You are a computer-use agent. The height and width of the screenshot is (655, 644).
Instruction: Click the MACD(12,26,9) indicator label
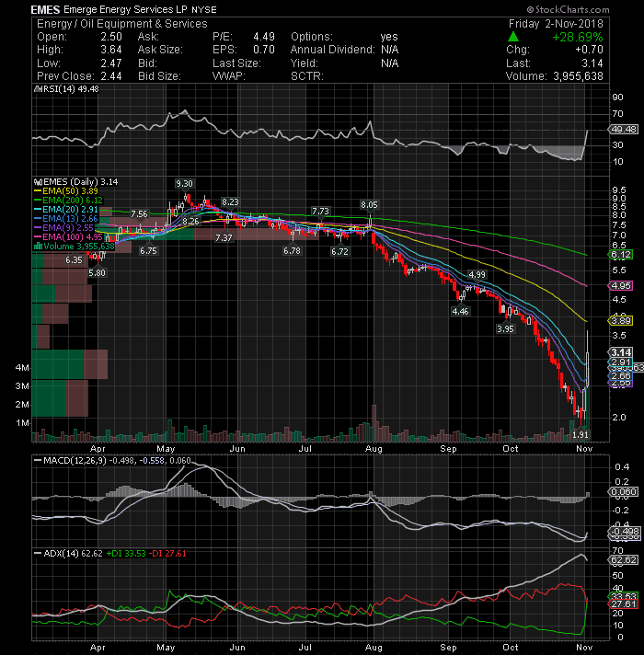tap(75, 460)
